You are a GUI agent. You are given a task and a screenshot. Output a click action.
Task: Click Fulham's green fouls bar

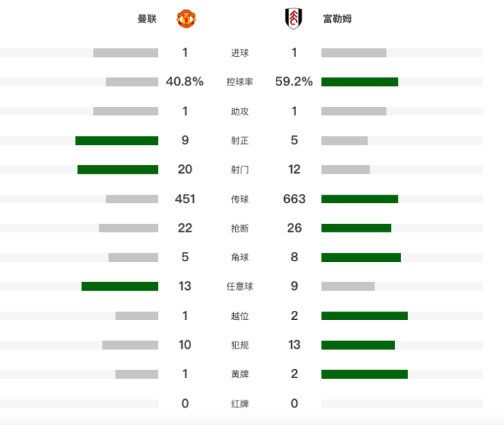click(358, 345)
